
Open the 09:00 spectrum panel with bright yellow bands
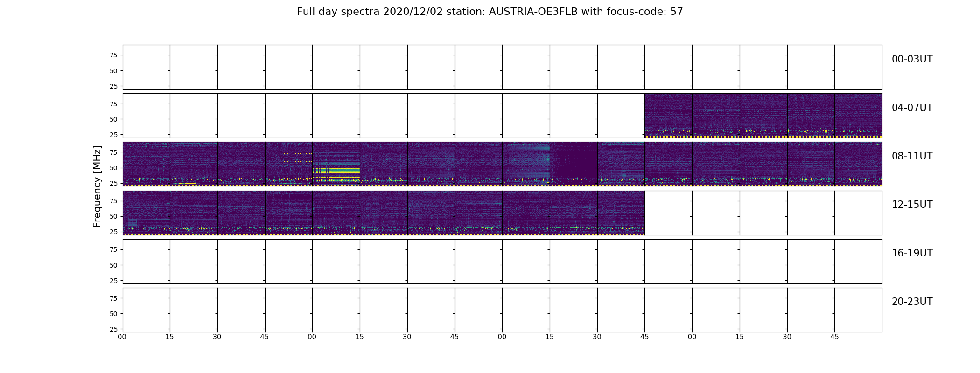click(336, 164)
